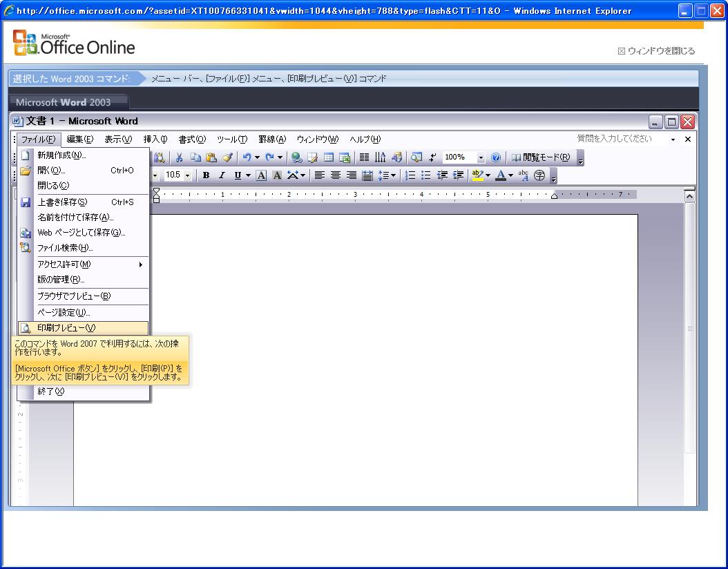This screenshot has height=569, width=728.
Task: Toggle Align Left
Action: [319, 175]
